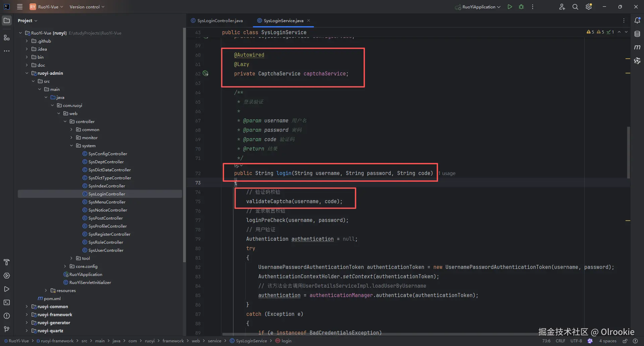Image resolution: width=644 pixels, height=346 pixels.
Task: Jump to next highlighted problem arrow
Action: [x=626, y=32]
